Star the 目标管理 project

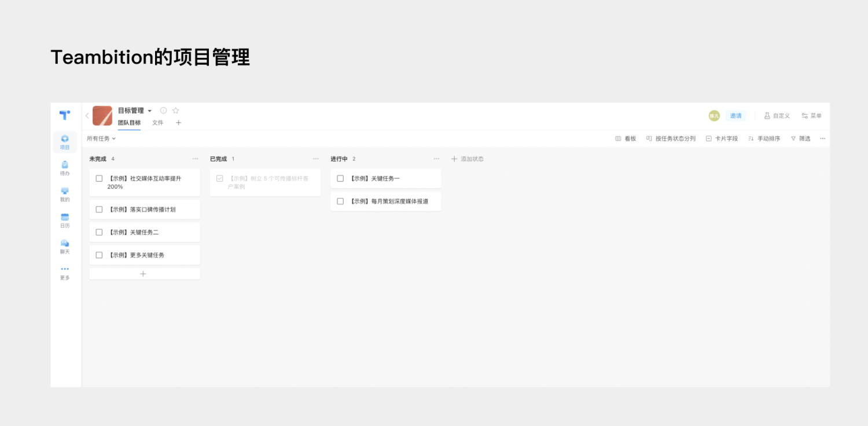(x=176, y=111)
